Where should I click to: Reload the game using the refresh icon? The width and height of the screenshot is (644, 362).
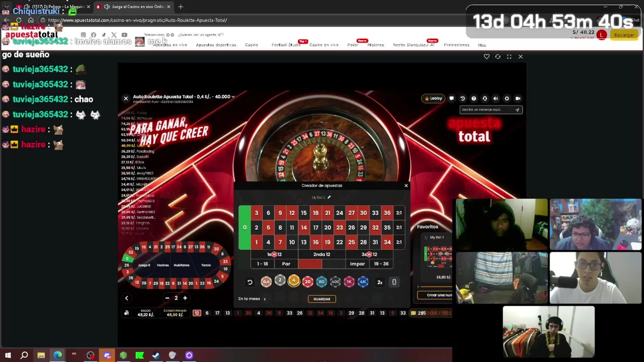pyautogui.click(x=498, y=57)
